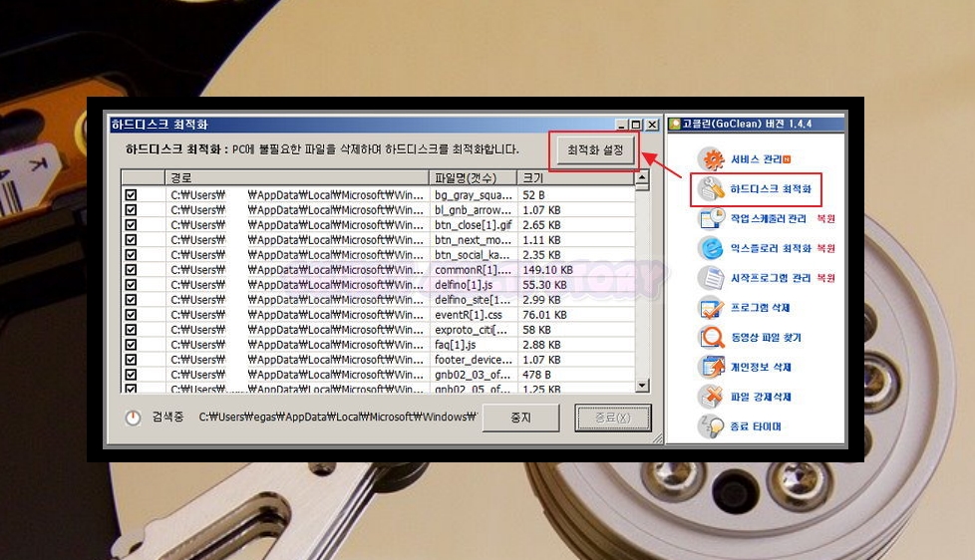
Task: Select the 하드디스크 최적화 wrench icon
Action: pyautogui.click(x=711, y=189)
